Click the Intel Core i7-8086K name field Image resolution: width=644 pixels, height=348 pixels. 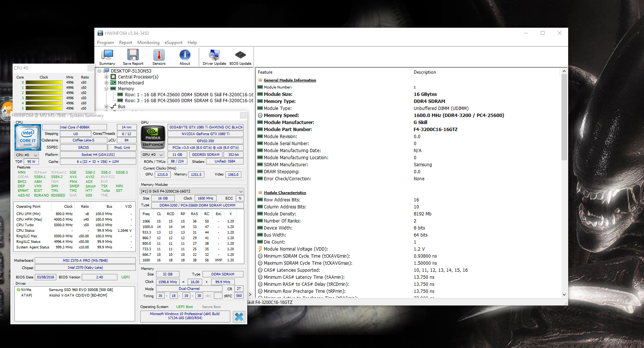point(74,127)
